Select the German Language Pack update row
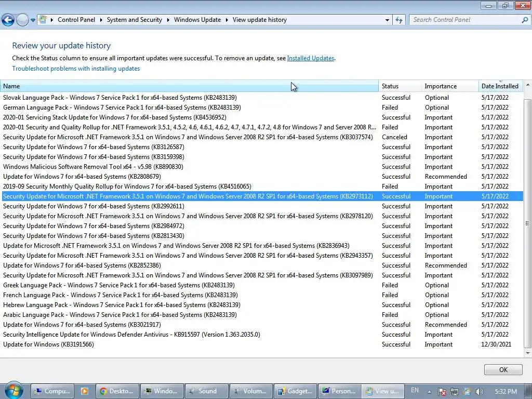Viewport: 532px width, 399px height. click(262, 108)
